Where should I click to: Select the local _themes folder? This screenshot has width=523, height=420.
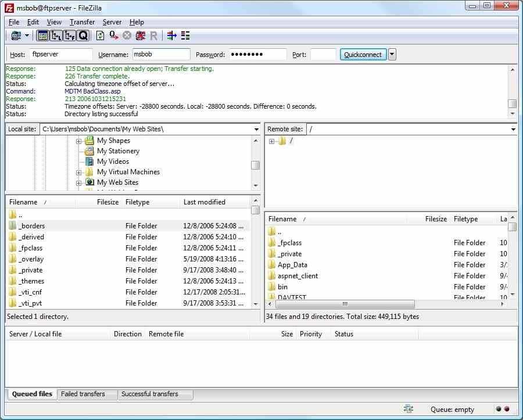[x=127, y=281]
